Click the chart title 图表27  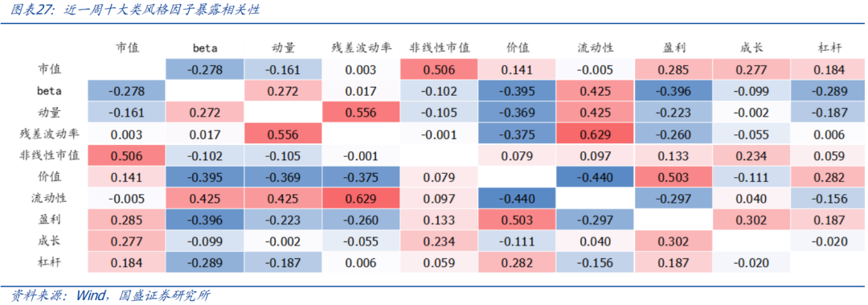pyautogui.click(x=134, y=10)
